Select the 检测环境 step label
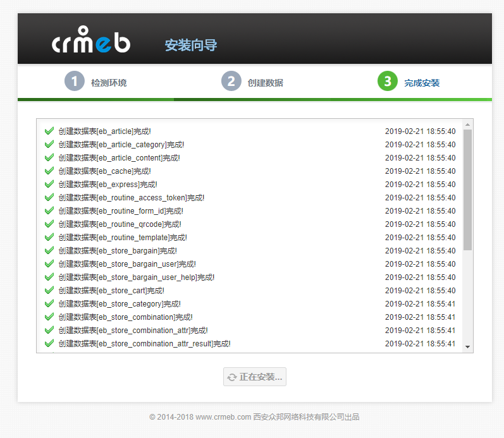Screen dimensions: 504x438 [109, 83]
